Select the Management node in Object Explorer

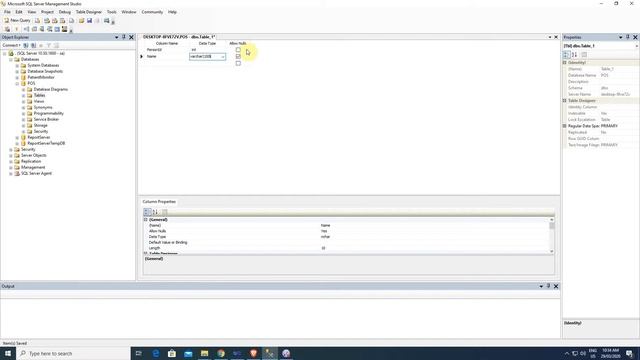tap(33, 167)
